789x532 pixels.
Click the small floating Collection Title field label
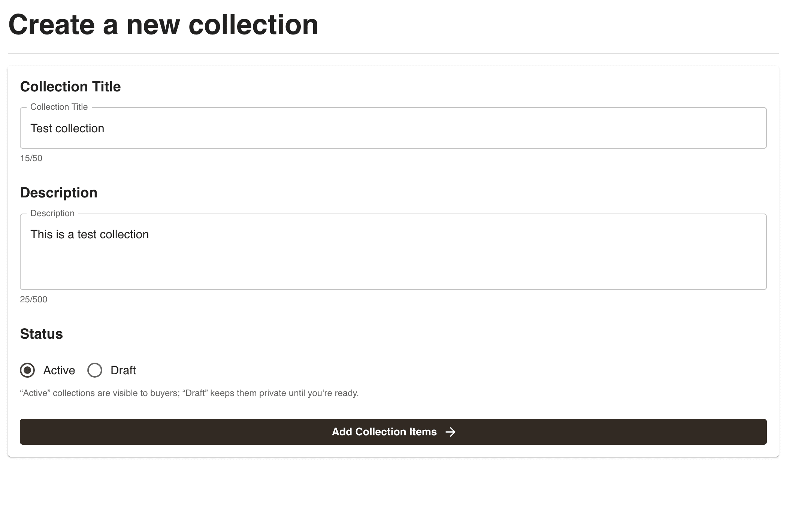tap(59, 107)
